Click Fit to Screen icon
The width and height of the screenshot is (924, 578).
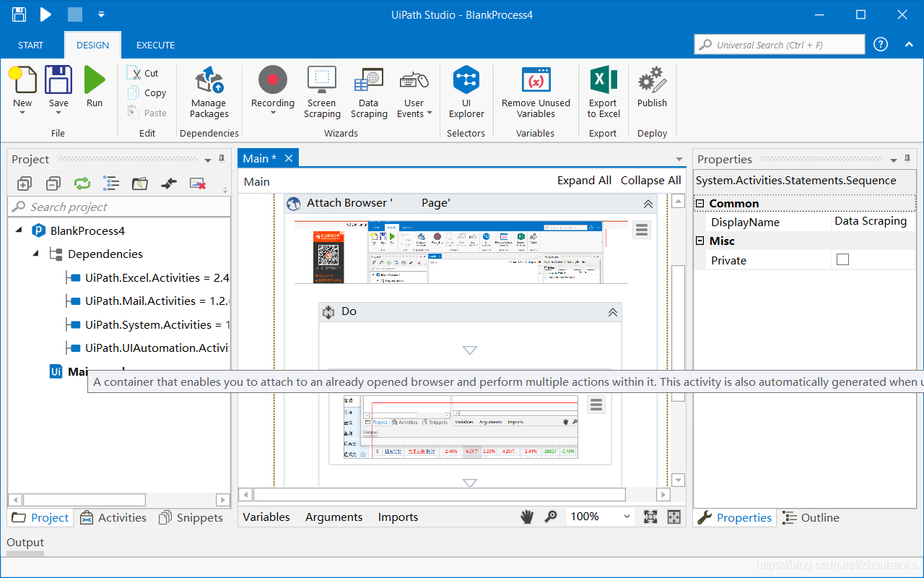pos(650,517)
